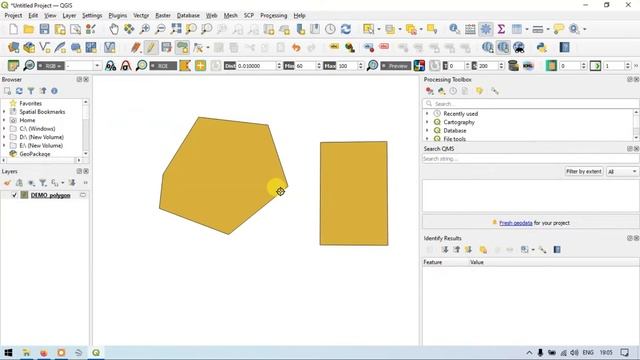This screenshot has width=640, height=360.
Task: Click the Processing Toolbox search field
Action: pos(531,104)
